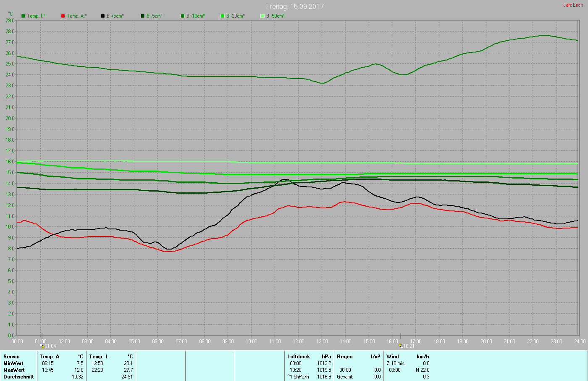Click the Temp. A. minimum time '06:15'
The width and height of the screenshot is (588, 381).
pos(47,363)
